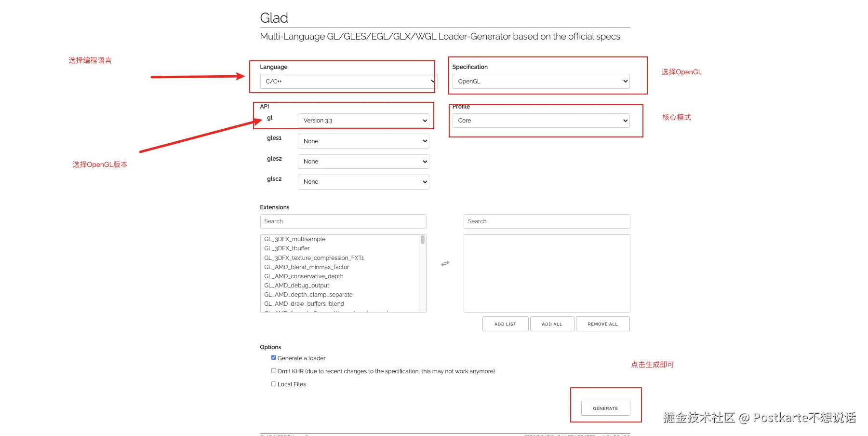This screenshot has height=436, width=868.
Task: Click the REMOVE ALL button
Action: pyautogui.click(x=602, y=324)
